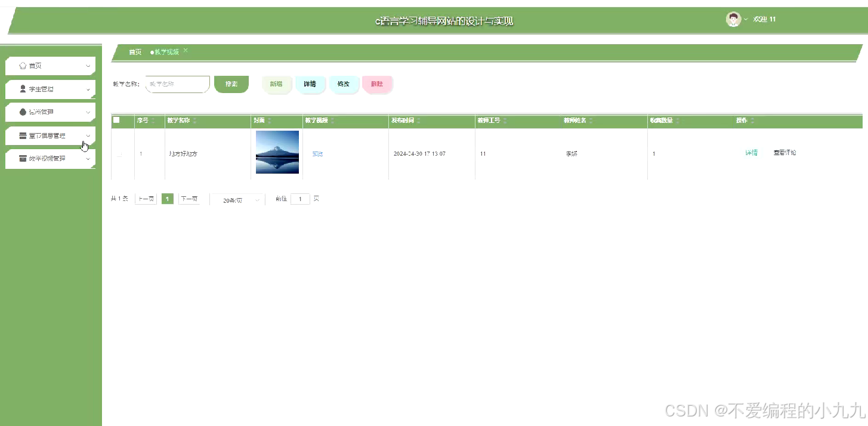
Task: Click the 新增 add button
Action: pyautogui.click(x=276, y=84)
